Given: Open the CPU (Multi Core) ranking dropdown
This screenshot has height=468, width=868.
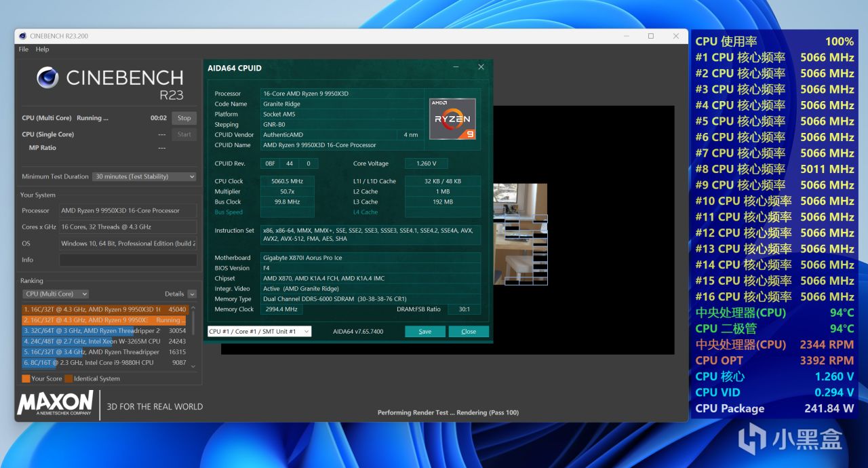Looking at the screenshot, I should point(56,294).
